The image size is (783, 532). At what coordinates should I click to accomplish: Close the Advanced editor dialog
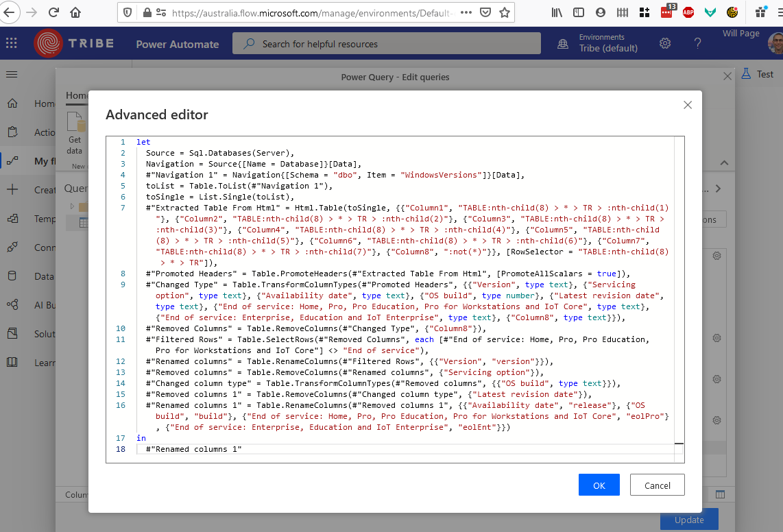coord(688,105)
